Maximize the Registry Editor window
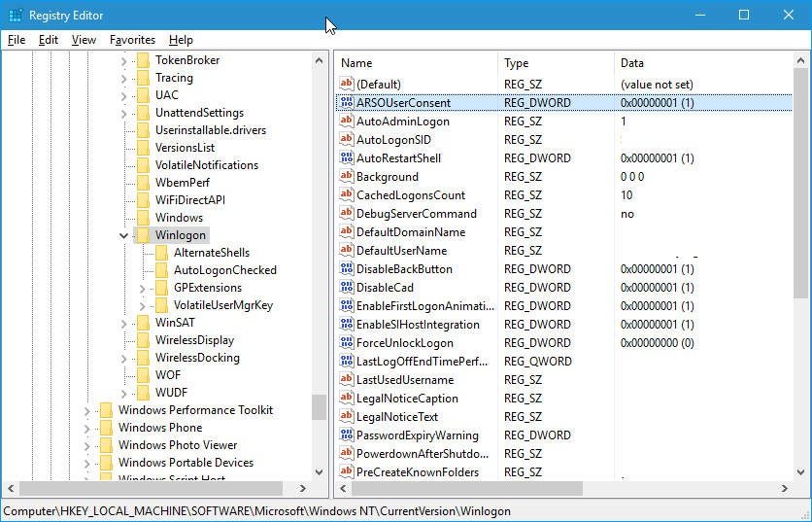Viewport: 812px width, 522px height. pos(744,15)
